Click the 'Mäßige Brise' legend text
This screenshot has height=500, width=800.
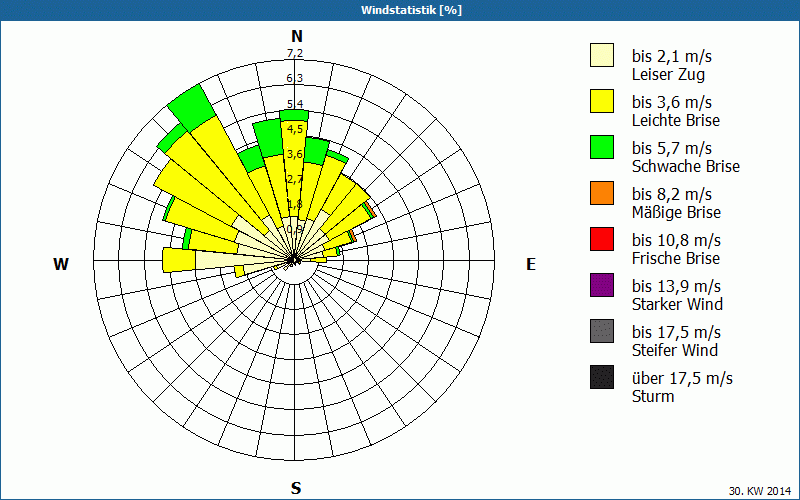pos(677,212)
